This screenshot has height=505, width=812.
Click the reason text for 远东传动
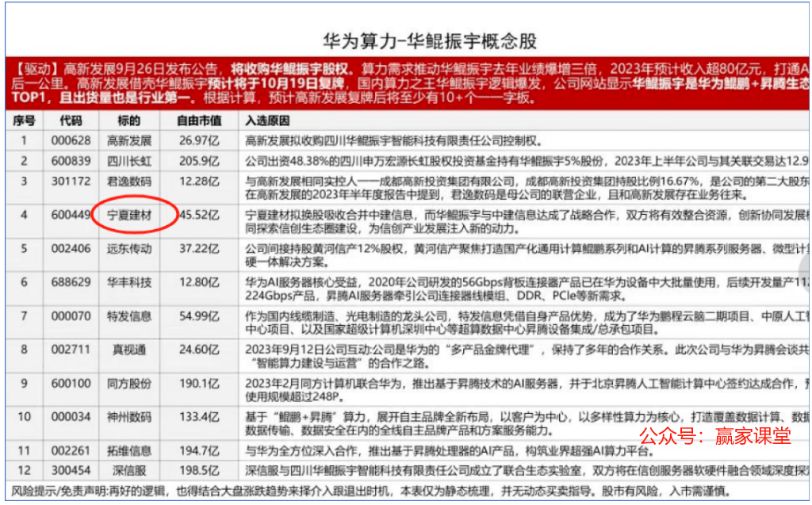527,255
